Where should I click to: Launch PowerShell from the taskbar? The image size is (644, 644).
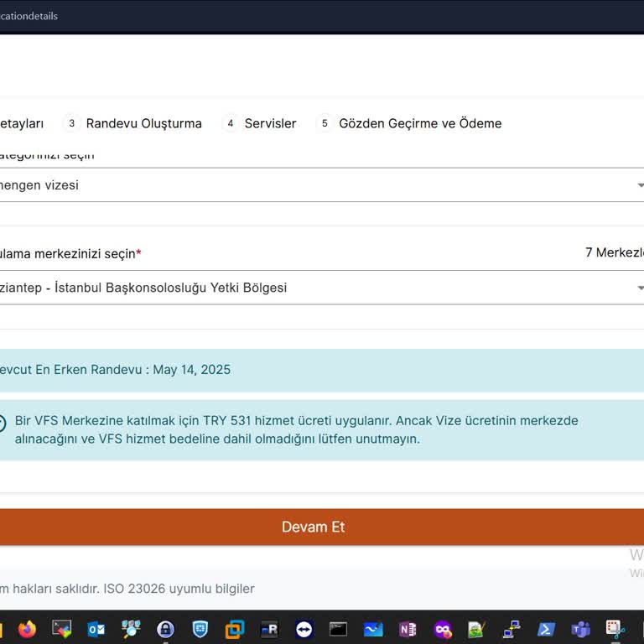point(546,629)
